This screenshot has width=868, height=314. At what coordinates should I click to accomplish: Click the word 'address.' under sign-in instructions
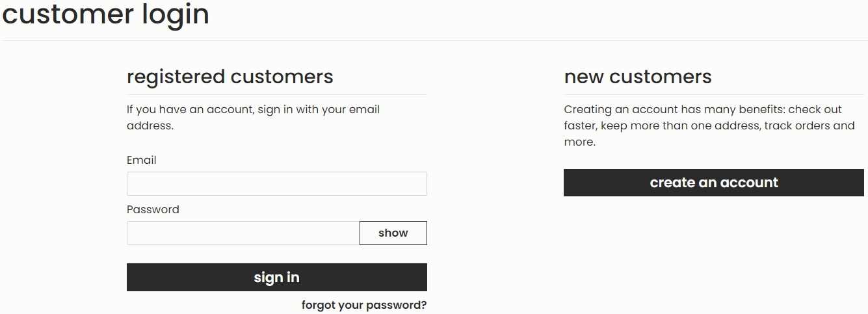coord(150,125)
